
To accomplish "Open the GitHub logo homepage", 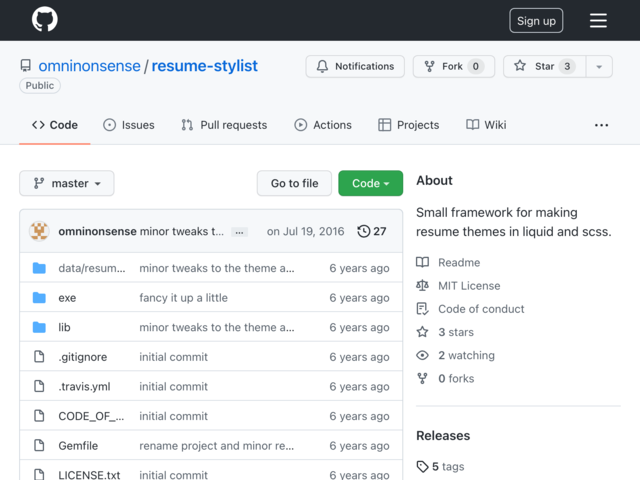I will tap(45, 19).
